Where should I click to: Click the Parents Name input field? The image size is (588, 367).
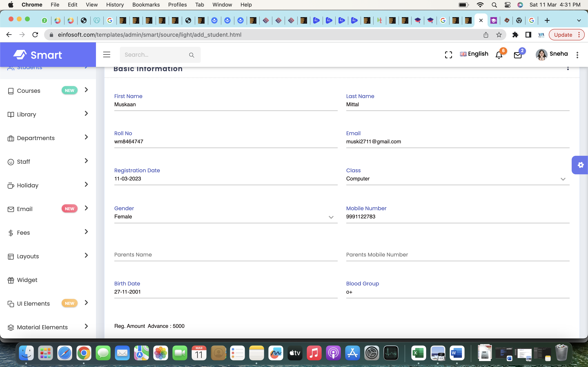pyautogui.click(x=226, y=255)
